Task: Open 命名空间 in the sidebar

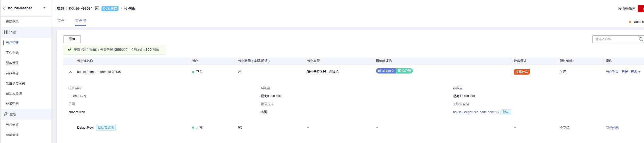Action: coord(12,103)
